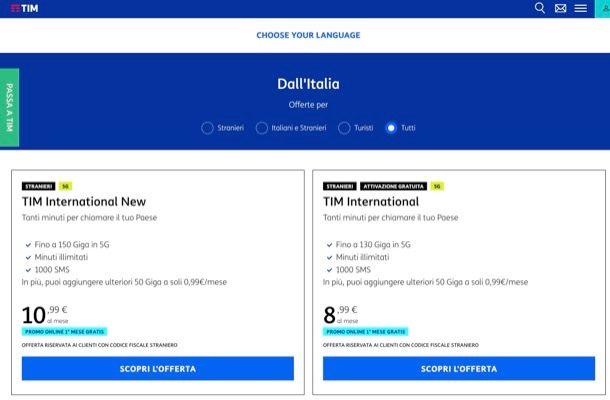The width and height of the screenshot is (610, 400).
Task: Open the envelope contact icon
Action: [560, 8]
